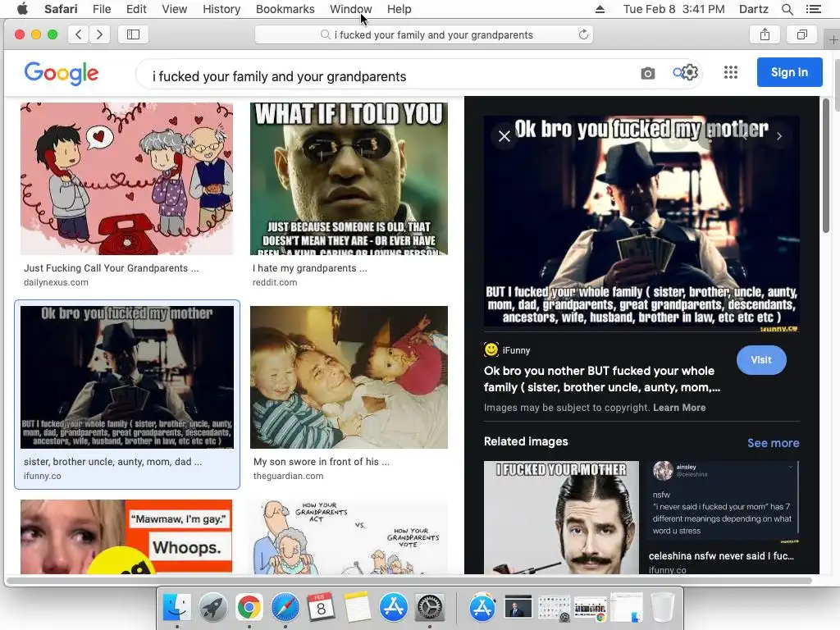Open the File menu
The height and width of the screenshot is (630, 840).
[x=101, y=9]
